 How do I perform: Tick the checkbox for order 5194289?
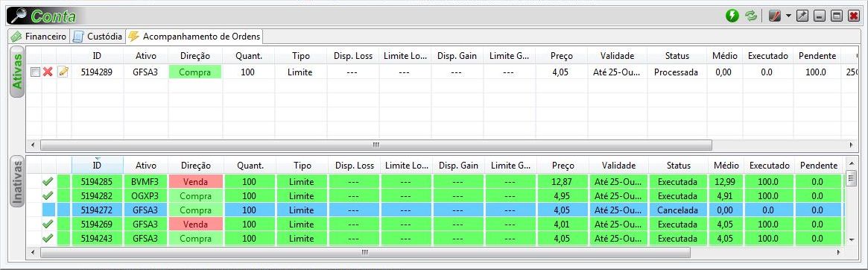pyautogui.click(x=35, y=72)
